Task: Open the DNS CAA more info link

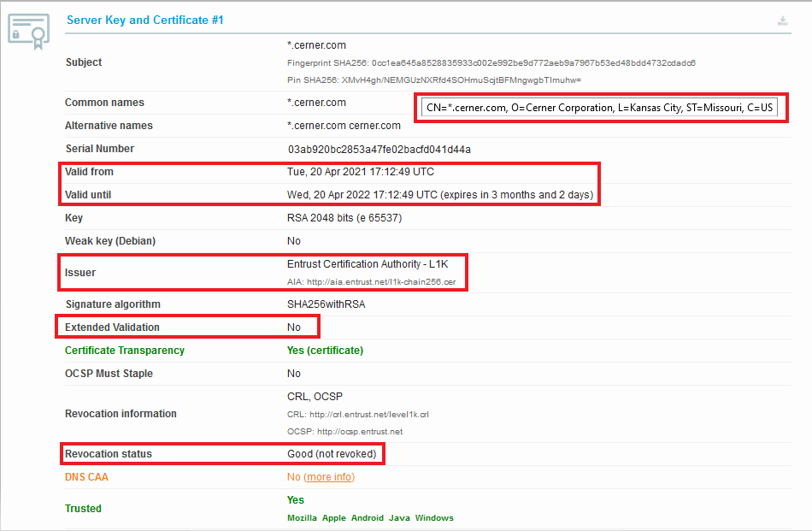Action: (x=329, y=476)
